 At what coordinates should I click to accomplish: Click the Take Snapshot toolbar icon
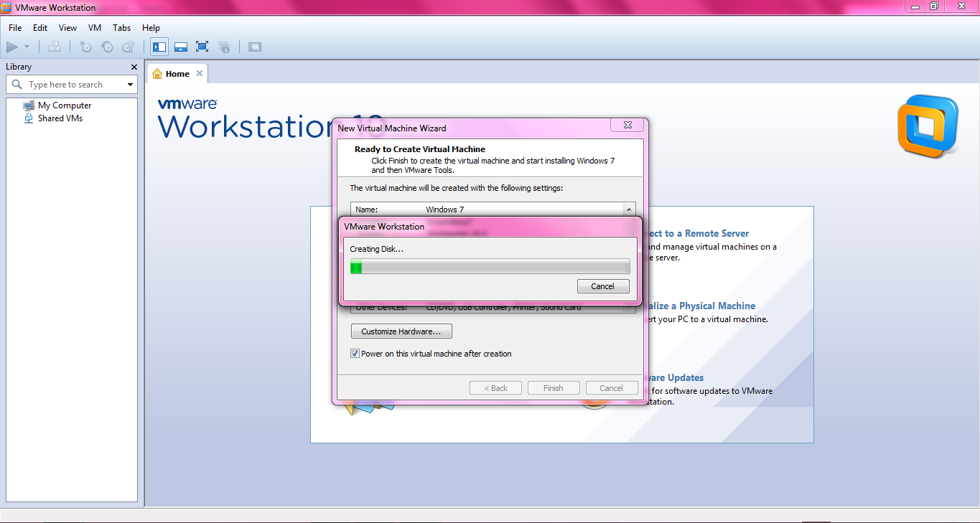click(x=85, y=47)
